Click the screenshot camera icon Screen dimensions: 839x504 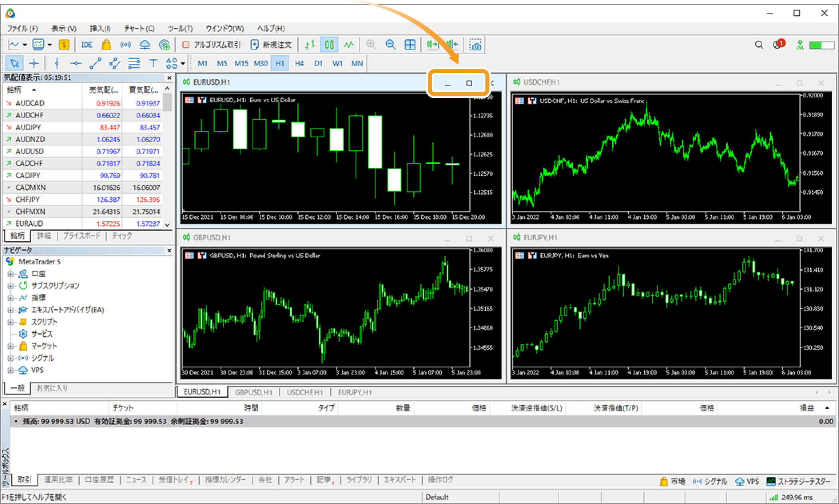click(475, 45)
